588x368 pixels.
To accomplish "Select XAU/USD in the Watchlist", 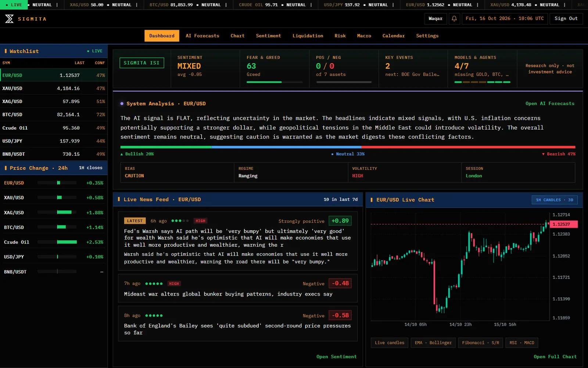I will coord(54,88).
